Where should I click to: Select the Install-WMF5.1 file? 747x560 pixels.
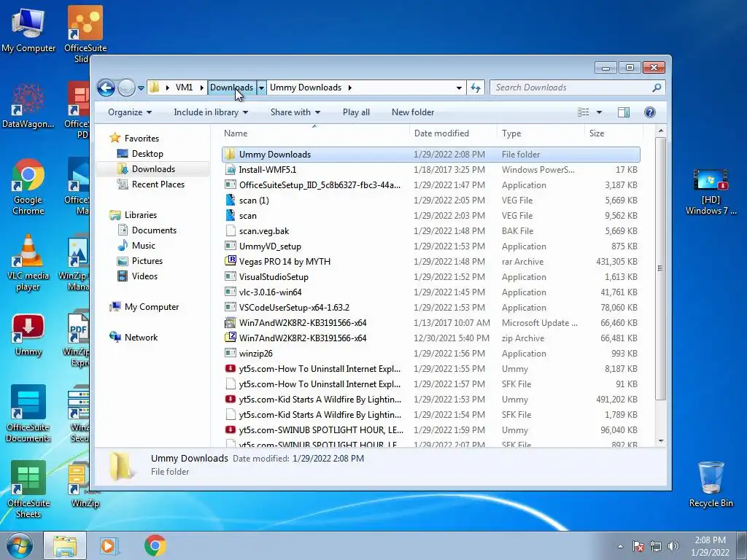click(x=430, y=169)
